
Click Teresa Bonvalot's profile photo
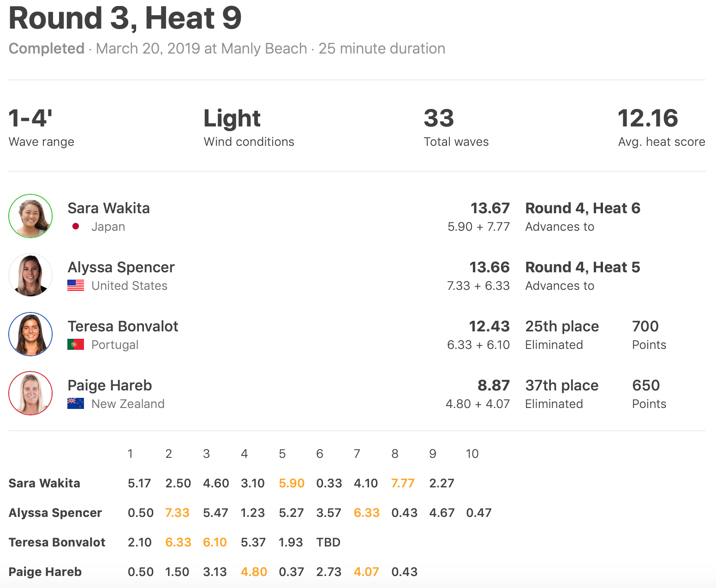pyautogui.click(x=30, y=334)
